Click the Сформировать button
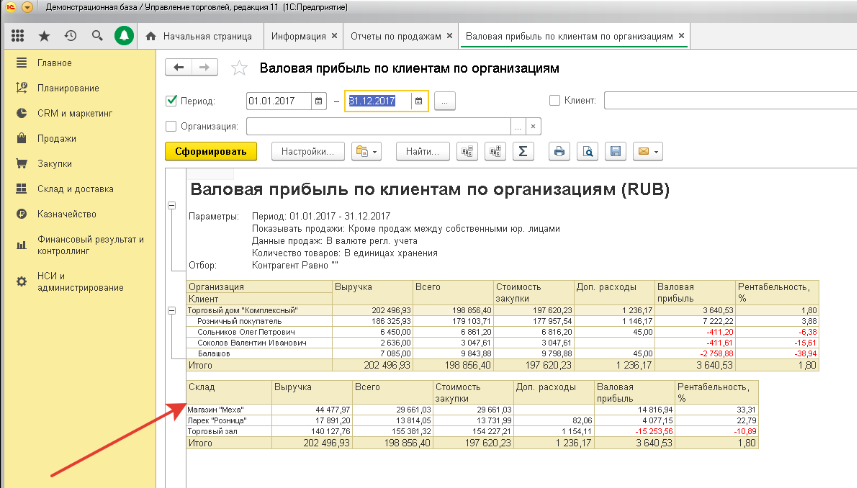The image size is (857, 488). pyautogui.click(x=210, y=152)
